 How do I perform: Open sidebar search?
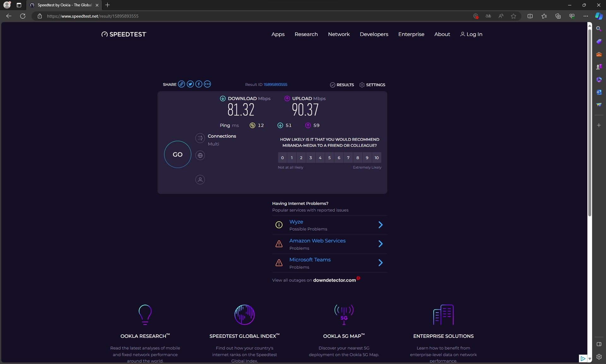coord(599,29)
